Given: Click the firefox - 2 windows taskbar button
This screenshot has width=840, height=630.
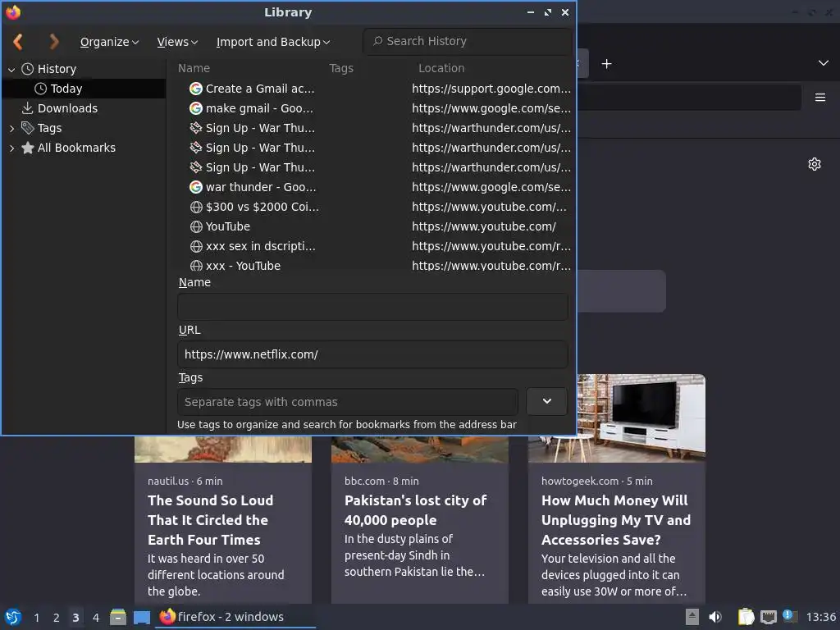Looking at the screenshot, I should point(235,617).
